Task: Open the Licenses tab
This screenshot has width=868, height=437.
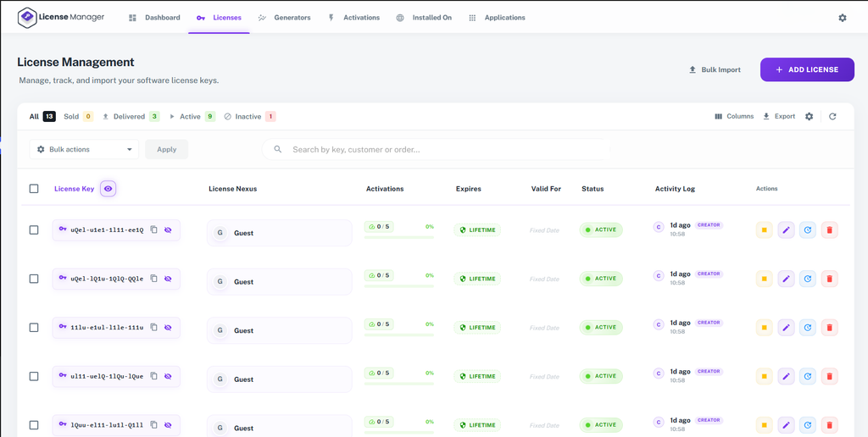Action: [x=220, y=18]
